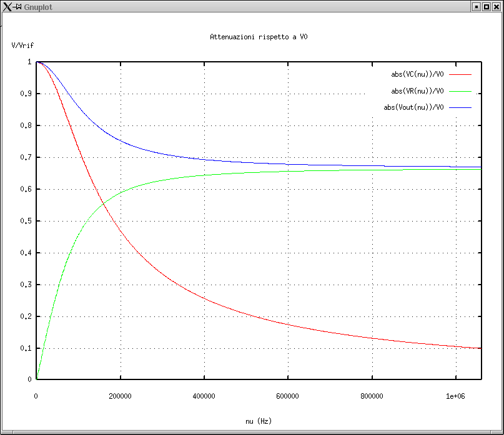Click the 200000 x-axis tick label

tap(120, 396)
